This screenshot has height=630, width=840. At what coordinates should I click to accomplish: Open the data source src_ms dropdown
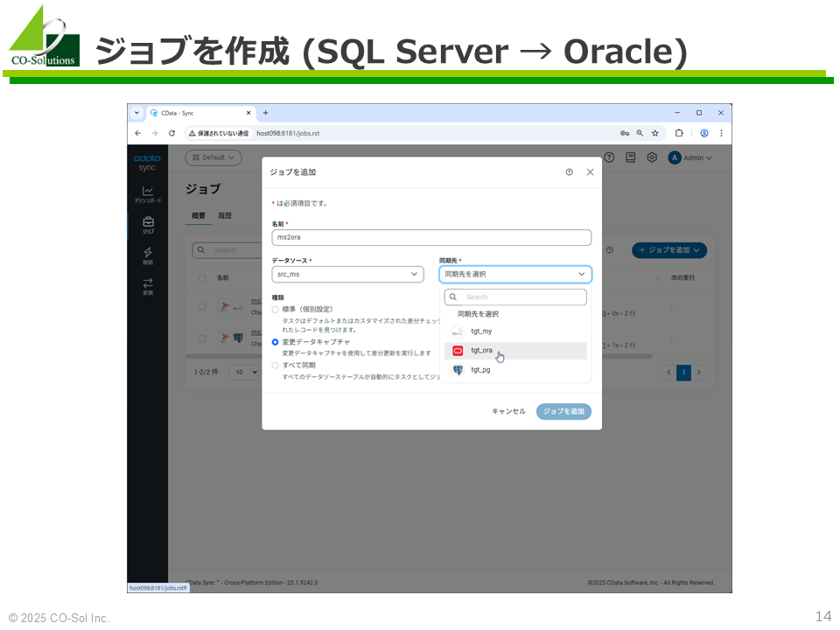pyautogui.click(x=347, y=274)
